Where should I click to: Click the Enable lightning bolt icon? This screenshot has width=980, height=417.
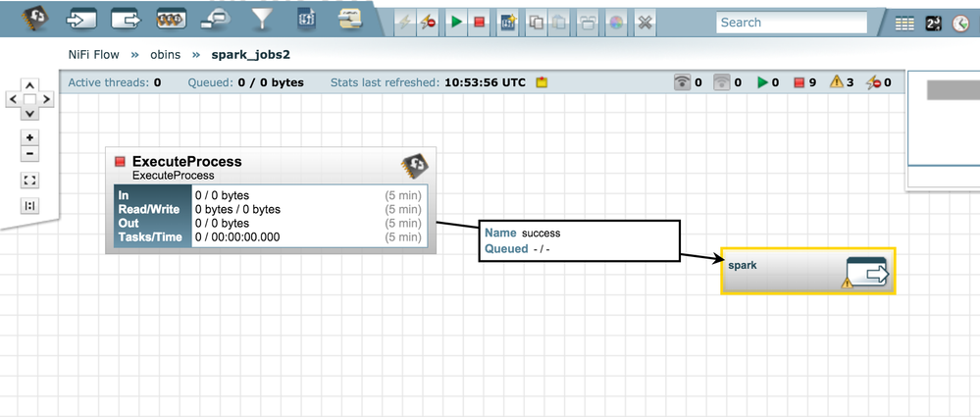(405, 23)
